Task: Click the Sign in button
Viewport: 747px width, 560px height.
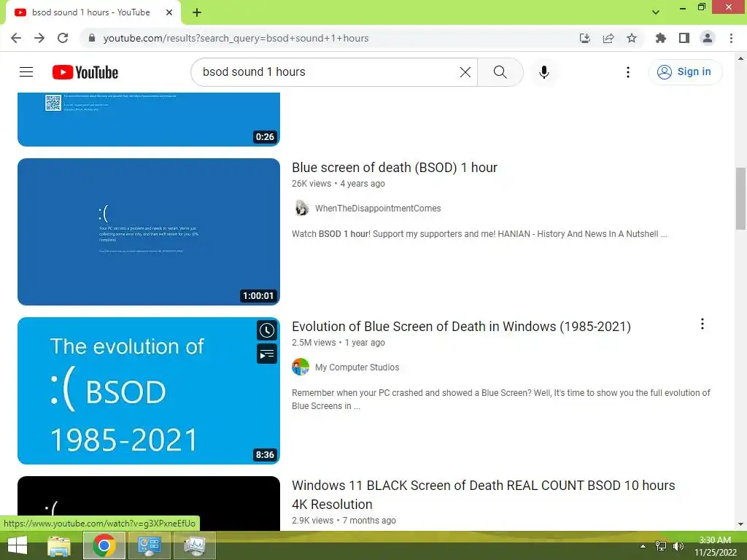Action: [x=685, y=72]
